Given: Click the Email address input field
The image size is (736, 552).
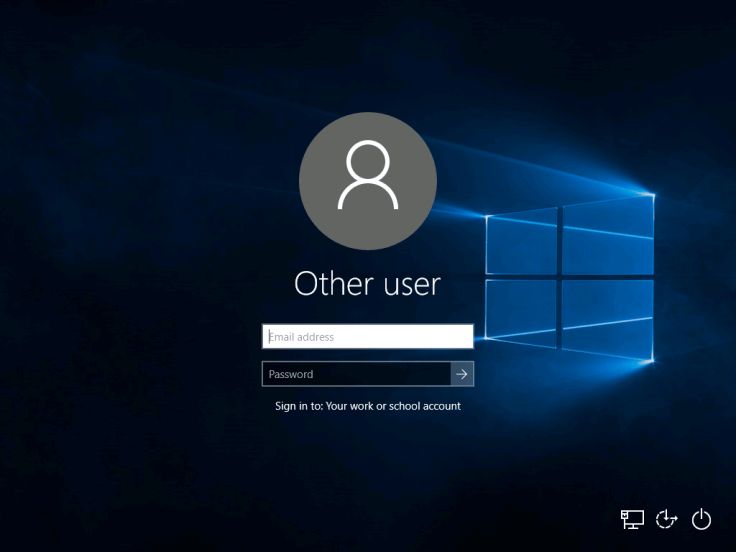Looking at the screenshot, I should click(368, 337).
